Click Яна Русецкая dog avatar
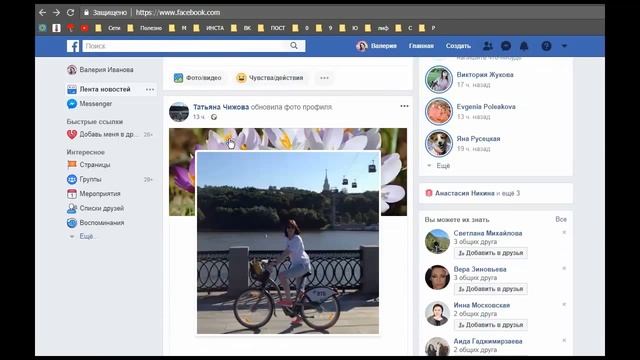 439,143
